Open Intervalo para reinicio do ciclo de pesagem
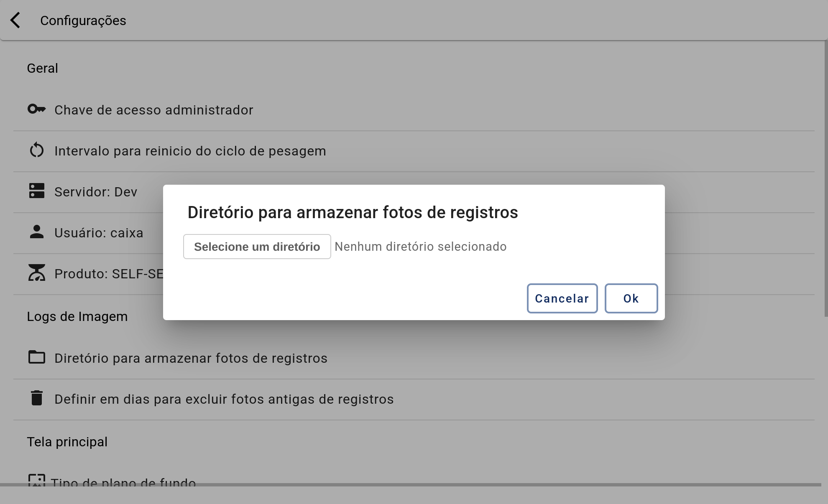 414,151
